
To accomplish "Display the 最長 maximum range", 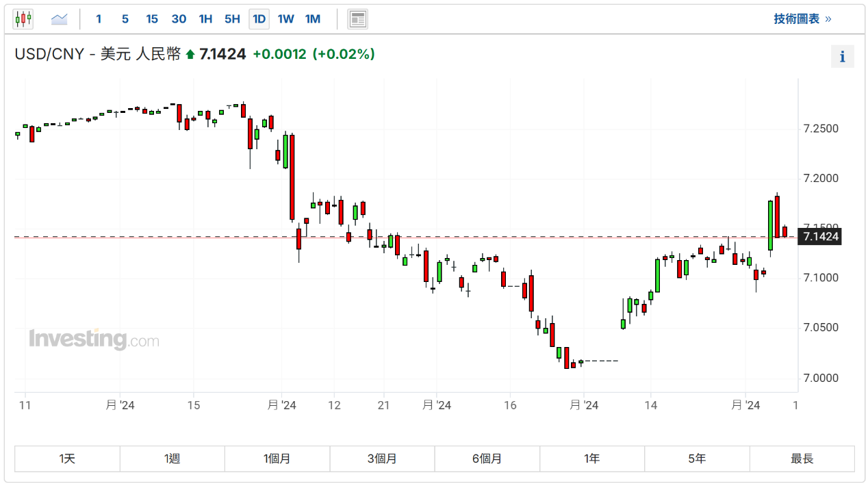I will coord(802,459).
